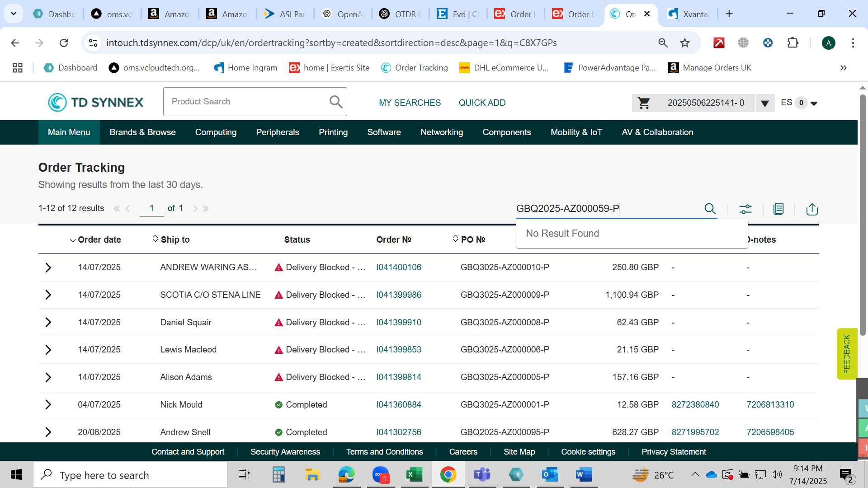Switch to the Xvantage browser tab
The width and height of the screenshot is (868, 488).
(689, 14)
